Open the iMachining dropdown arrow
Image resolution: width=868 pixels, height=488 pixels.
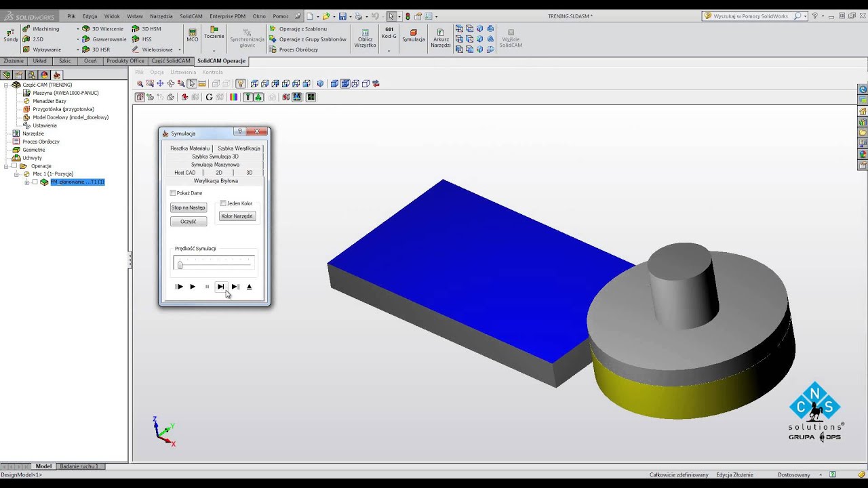(x=78, y=29)
